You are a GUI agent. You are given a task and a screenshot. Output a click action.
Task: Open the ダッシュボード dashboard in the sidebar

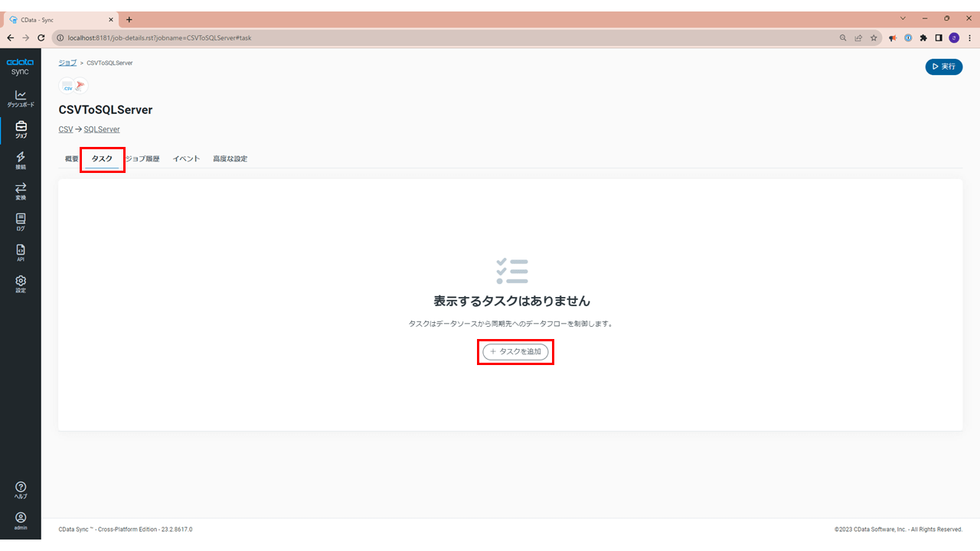coord(21,99)
